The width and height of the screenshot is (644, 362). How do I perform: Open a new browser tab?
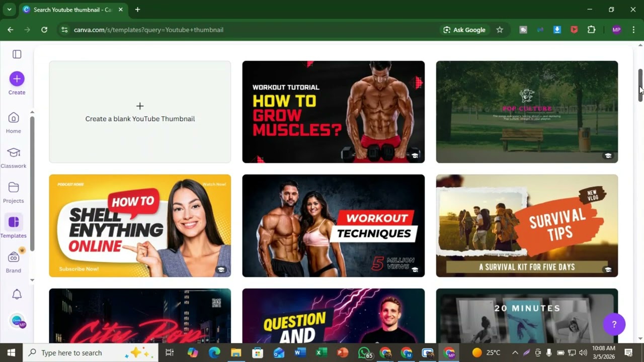tap(137, 10)
